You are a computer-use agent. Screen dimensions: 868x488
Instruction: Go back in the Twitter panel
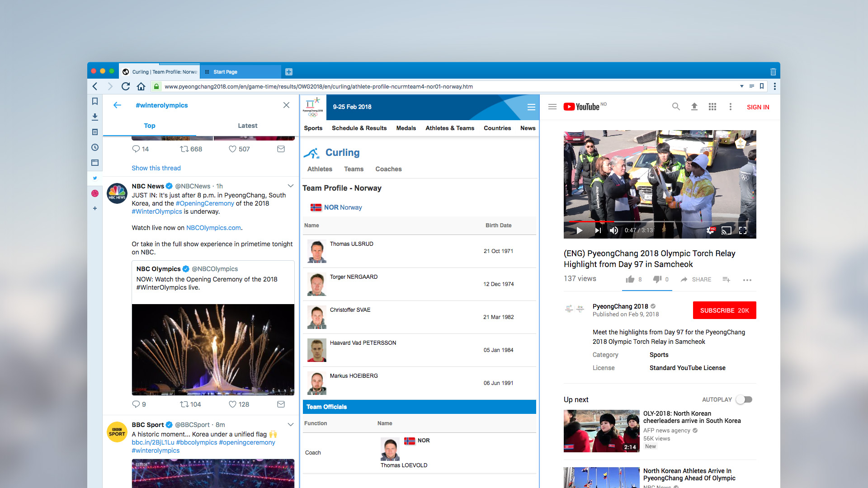point(117,105)
